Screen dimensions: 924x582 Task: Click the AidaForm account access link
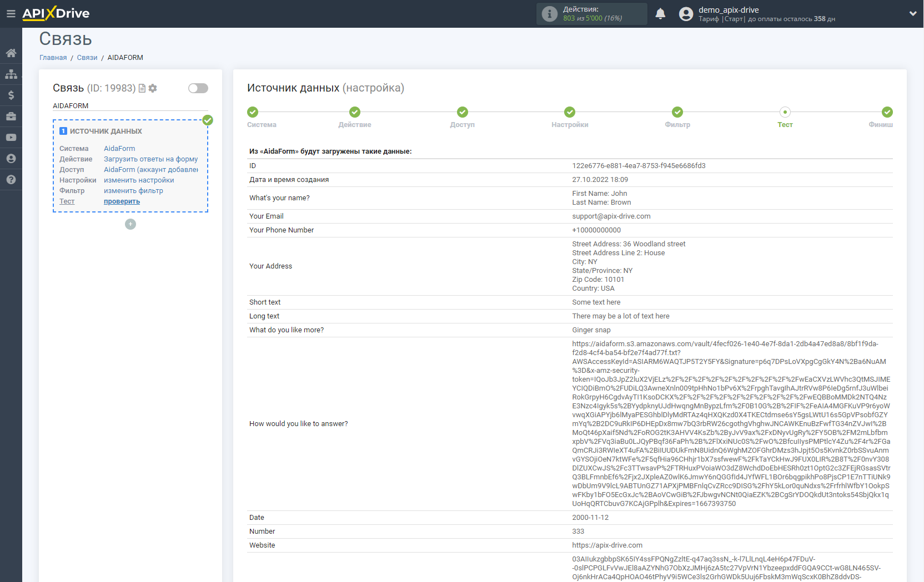pyautogui.click(x=151, y=170)
